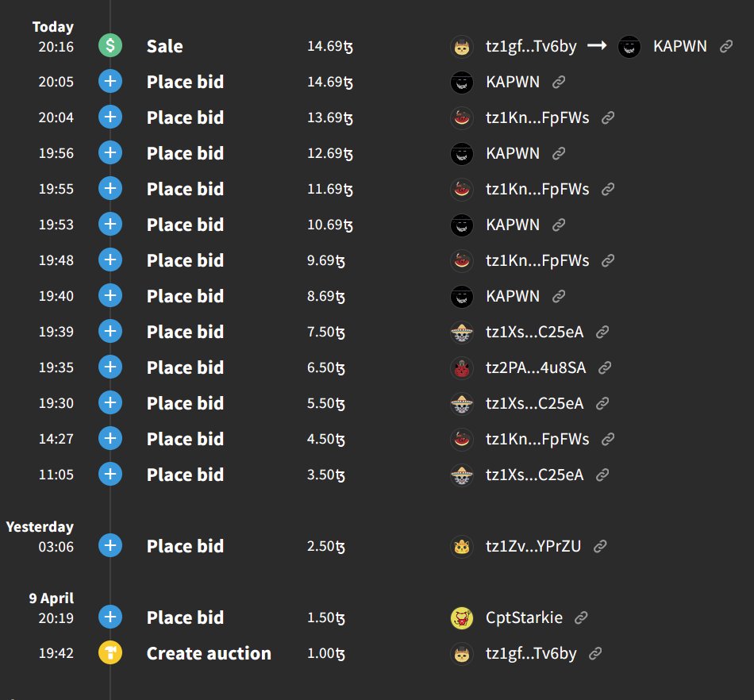Viewport: 754px width, 700px height.
Task: Open KAPWN profile on the 8.69 bid
Action: click(x=513, y=296)
